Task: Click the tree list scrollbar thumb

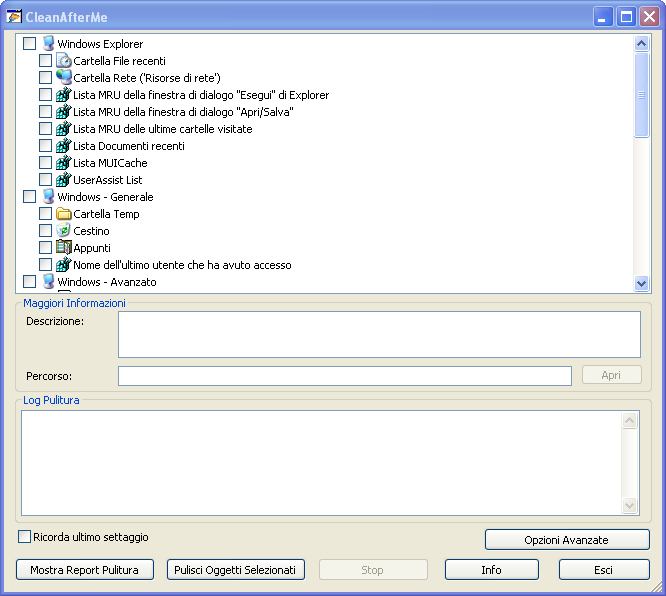Action: point(641,95)
